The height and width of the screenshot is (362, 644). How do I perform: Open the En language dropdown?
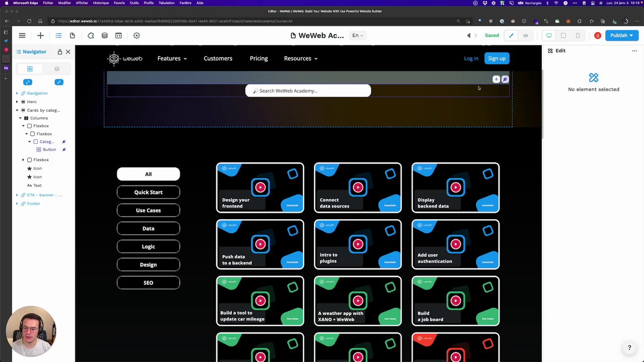[x=357, y=35]
